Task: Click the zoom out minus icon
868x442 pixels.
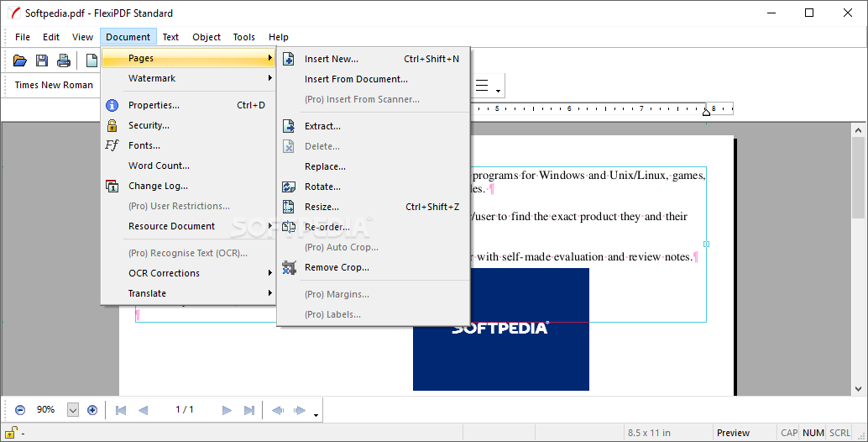Action: click(20, 410)
